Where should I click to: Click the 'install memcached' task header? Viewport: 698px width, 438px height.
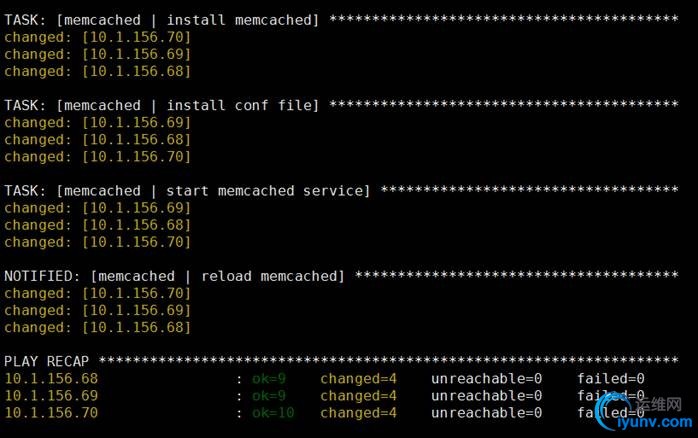click(162, 20)
